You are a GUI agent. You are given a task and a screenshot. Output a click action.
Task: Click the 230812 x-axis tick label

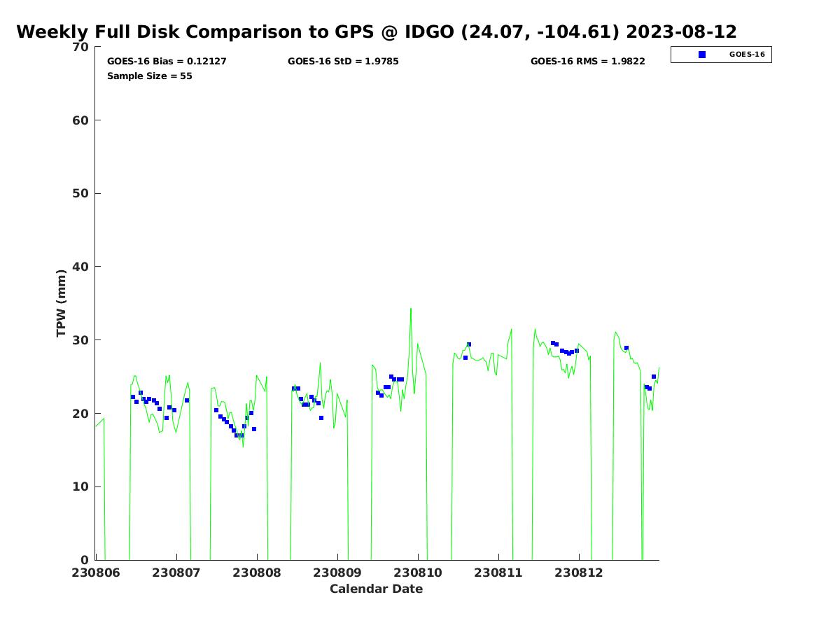tap(579, 573)
